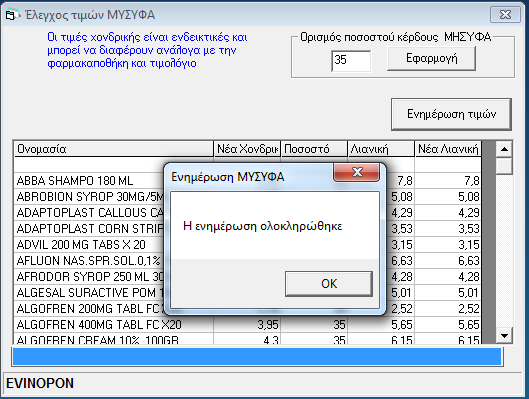The width and height of the screenshot is (529, 399).
Task: Click the blue progress bar below the table
Action: [x=257, y=357]
